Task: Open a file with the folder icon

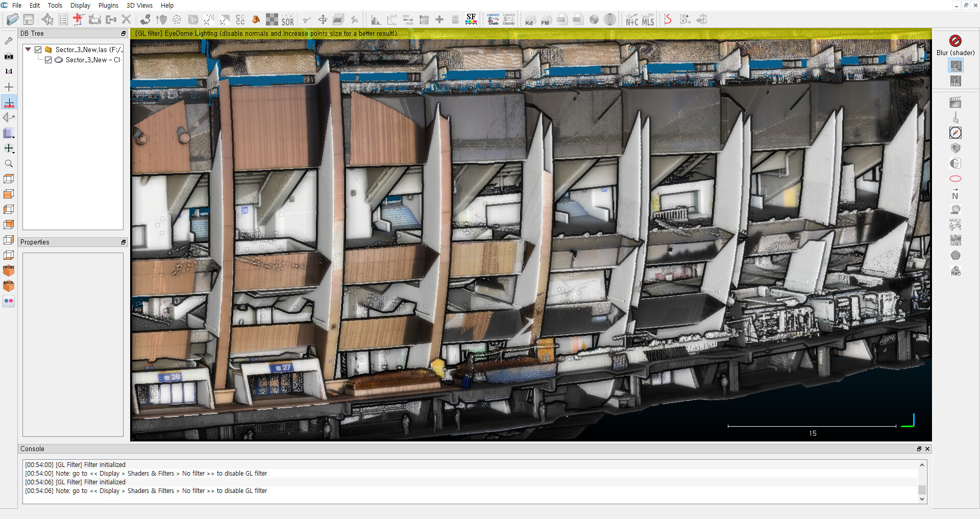Action: tap(13, 19)
